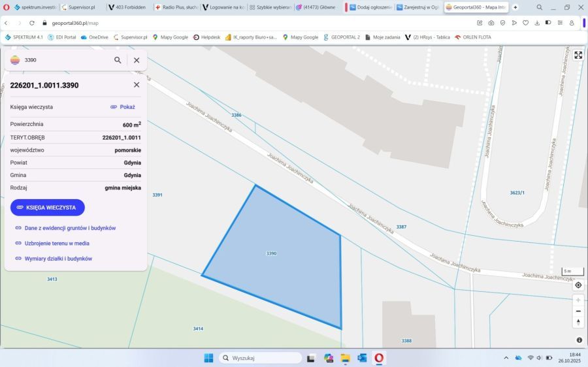Open EDI Portal bookmark
588x367 pixels.
(x=62, y=37)
